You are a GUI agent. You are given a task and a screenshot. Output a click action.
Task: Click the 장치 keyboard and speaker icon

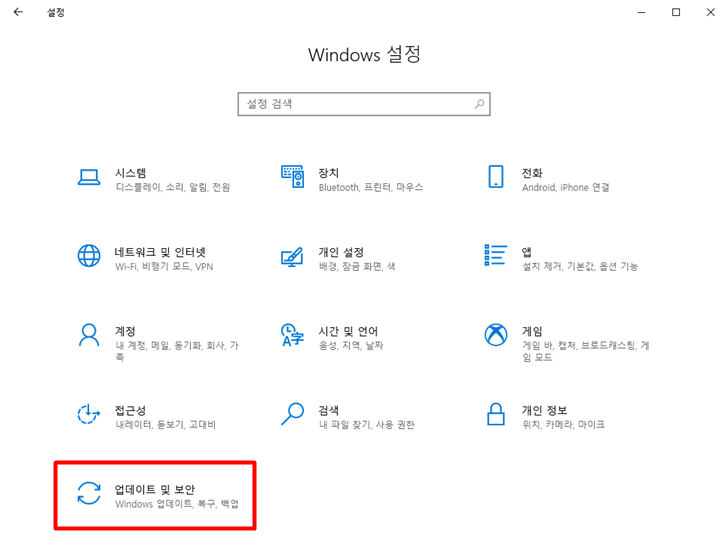click(x=292, y=176)
